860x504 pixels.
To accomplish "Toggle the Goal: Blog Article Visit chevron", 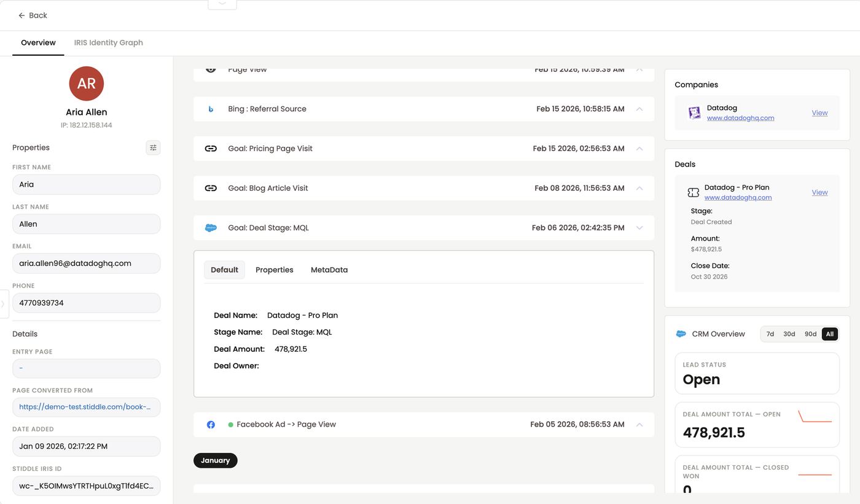I will [x=639, y=188].
